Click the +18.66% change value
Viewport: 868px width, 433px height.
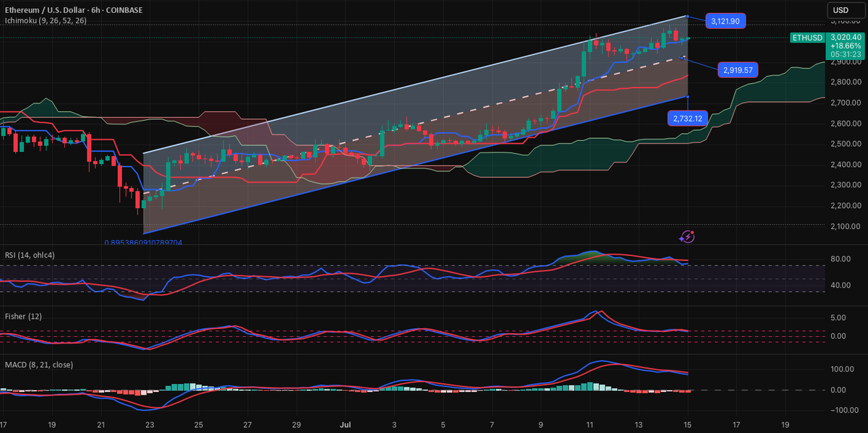[x=846, y=46]
